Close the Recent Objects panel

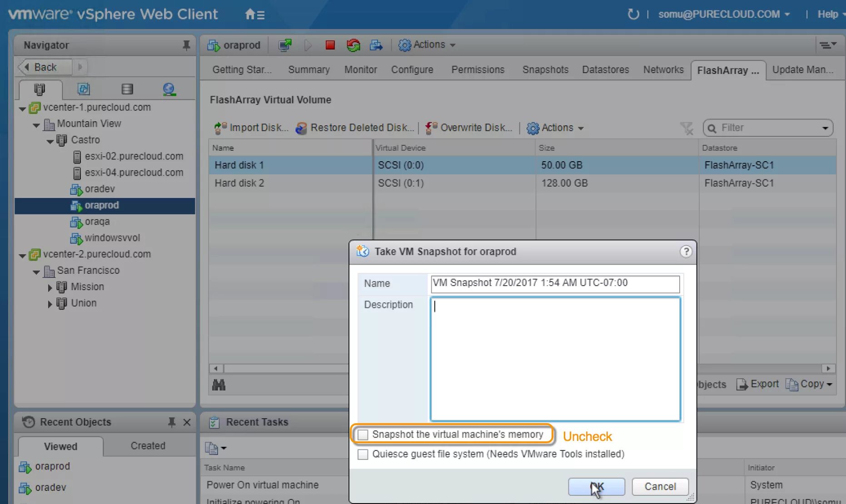187,422
